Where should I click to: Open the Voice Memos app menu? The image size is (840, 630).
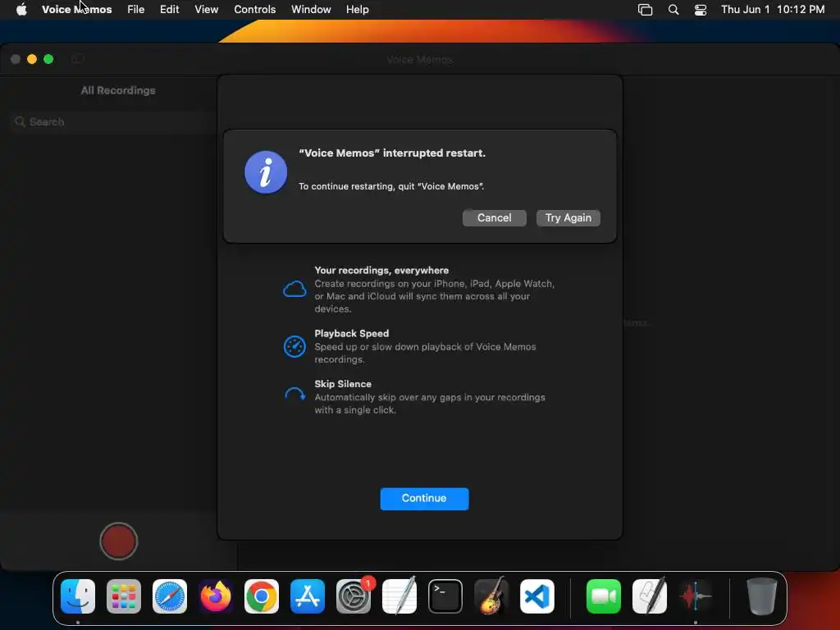[76, 9]
